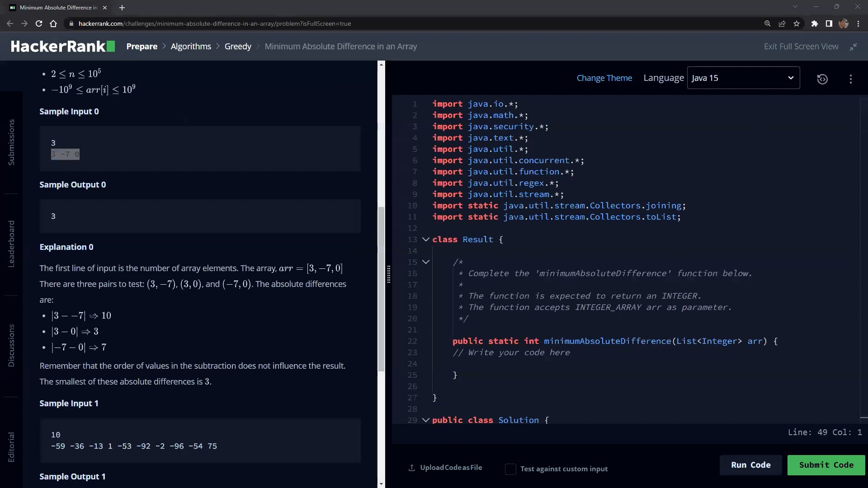Click the Greedy breadcrumb link
This screenshot has height=488, width=868.
[x=238, y=47]
